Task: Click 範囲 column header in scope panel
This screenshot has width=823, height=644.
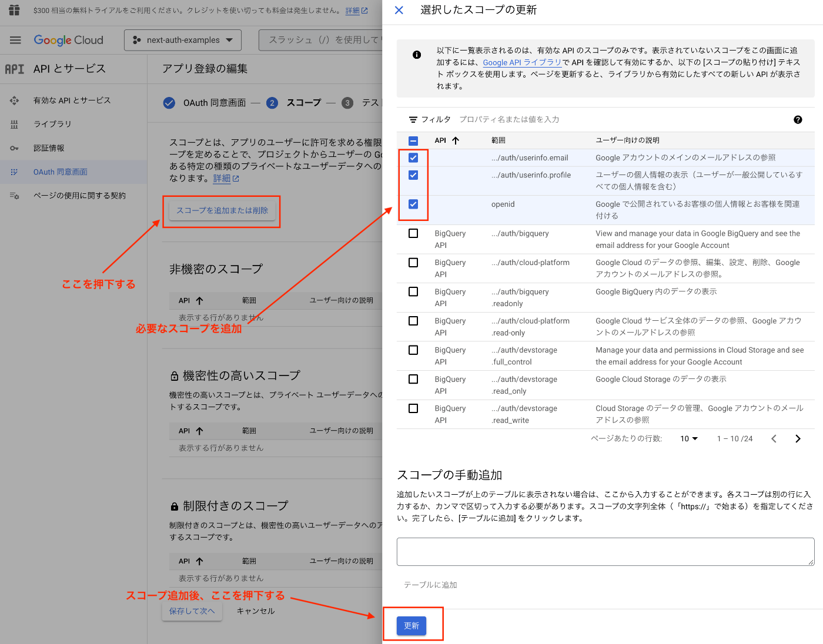Action: coord(499,140)
